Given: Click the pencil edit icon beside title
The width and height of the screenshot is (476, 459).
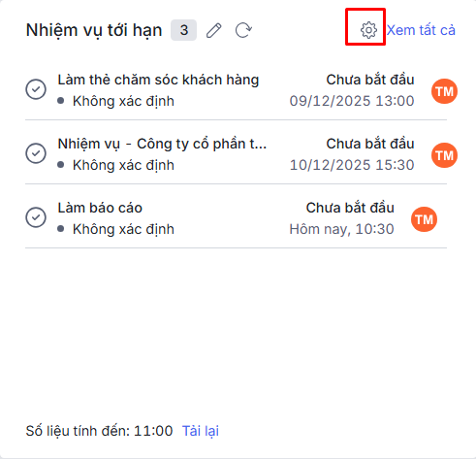Looking at the screenshot, I should 213,30.
